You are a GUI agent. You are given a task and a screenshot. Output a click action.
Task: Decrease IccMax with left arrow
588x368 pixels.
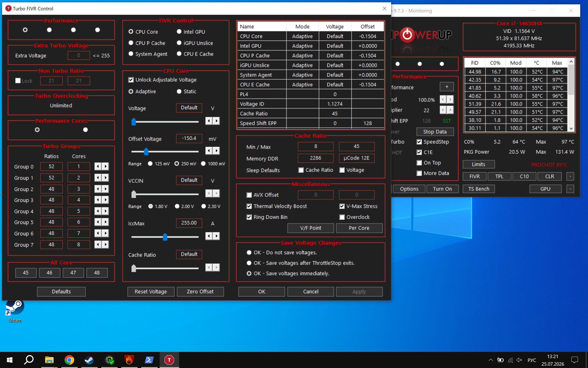pyautogui.click(x=209, y=236)
